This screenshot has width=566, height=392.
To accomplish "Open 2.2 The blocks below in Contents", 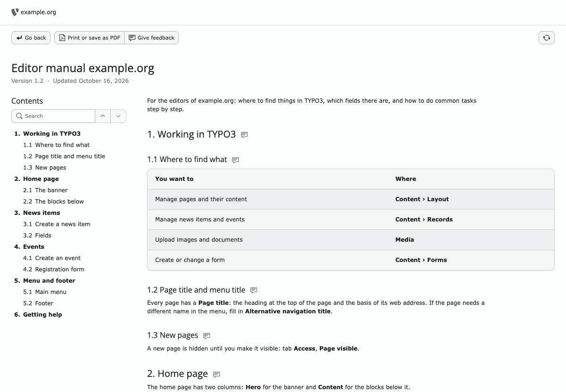I will click(x=53, y=202).
